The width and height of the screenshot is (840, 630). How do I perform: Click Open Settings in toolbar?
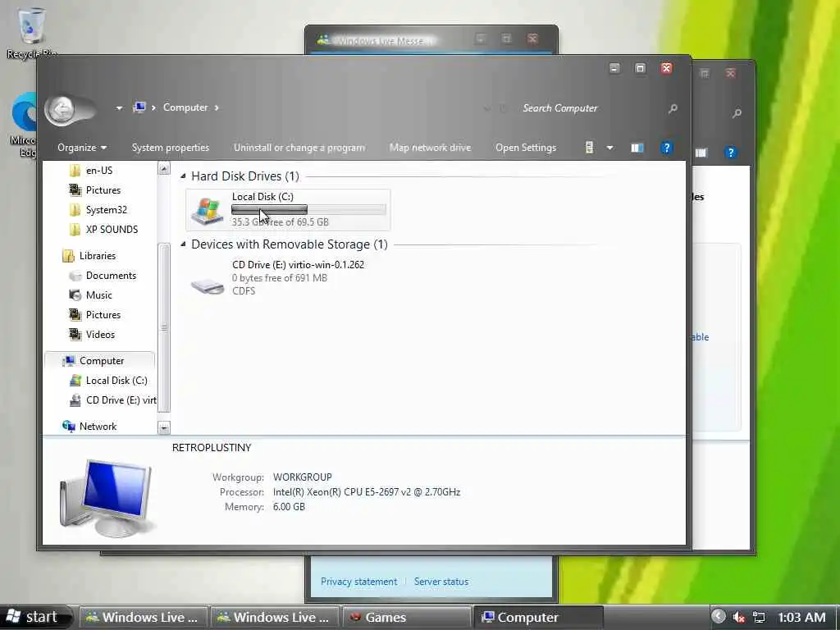[x=526, y=148]
